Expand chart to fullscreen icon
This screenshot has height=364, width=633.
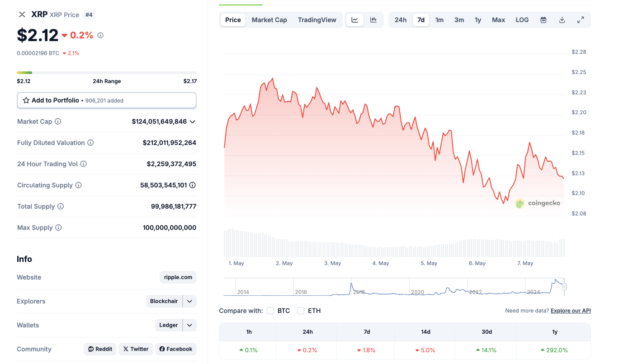[x=581, y=20]
